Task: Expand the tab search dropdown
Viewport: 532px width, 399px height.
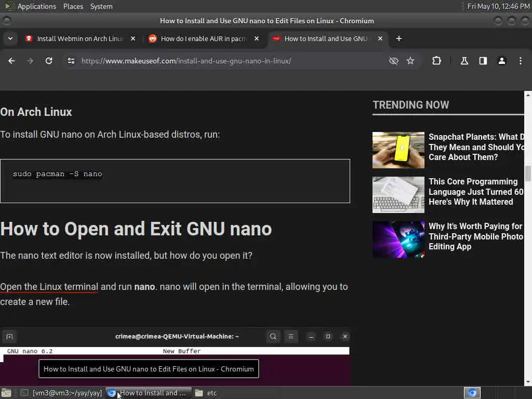Action: click(x=10, y=38)
